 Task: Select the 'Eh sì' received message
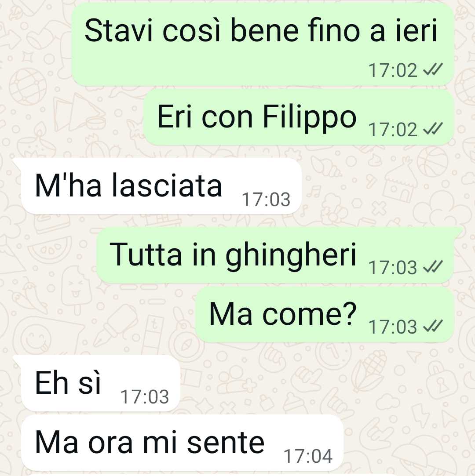click(101, 383)
